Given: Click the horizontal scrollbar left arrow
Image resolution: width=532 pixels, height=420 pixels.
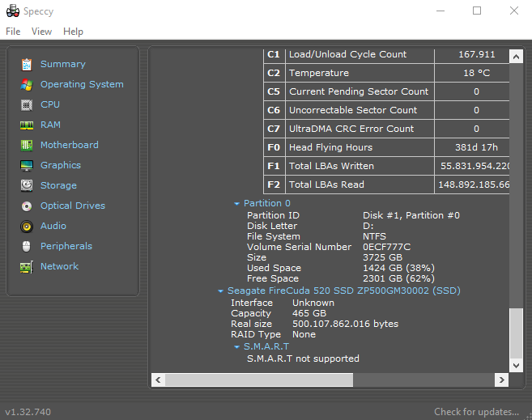Looking at the screenshot, I should click(x=158, y=380).
